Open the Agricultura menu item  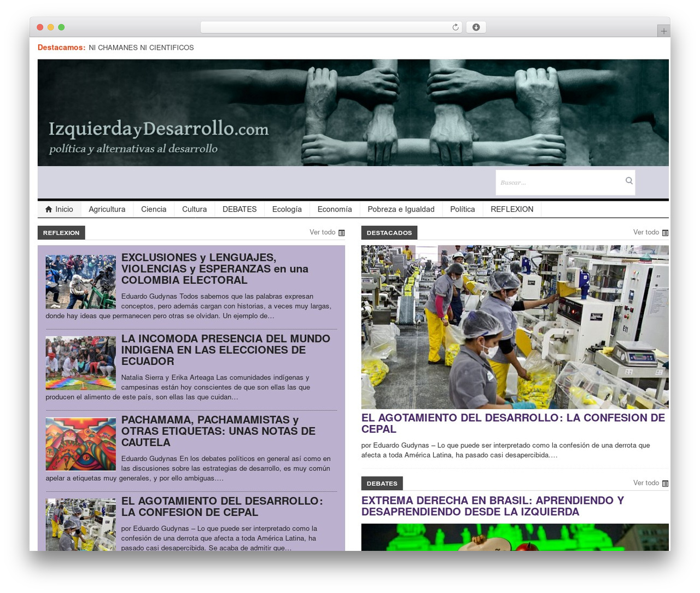pos(107,209)
